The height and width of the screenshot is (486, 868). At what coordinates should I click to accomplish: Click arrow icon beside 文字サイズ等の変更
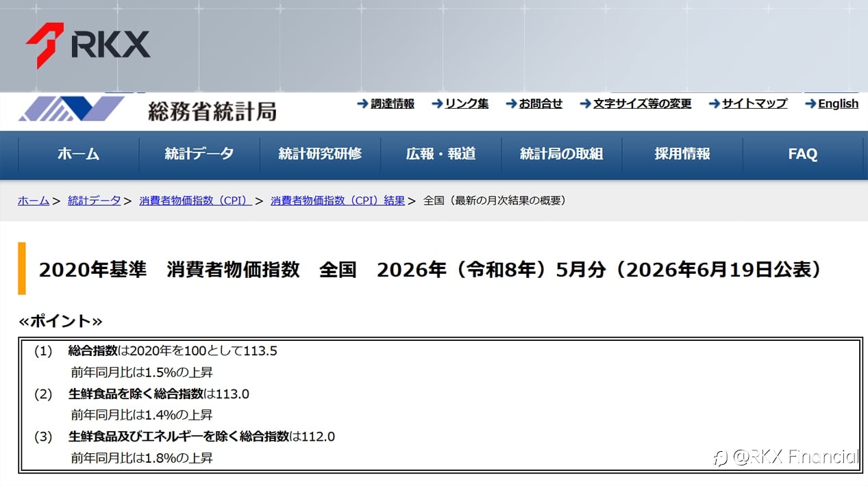pyautogui.click(x=585, y=104)
